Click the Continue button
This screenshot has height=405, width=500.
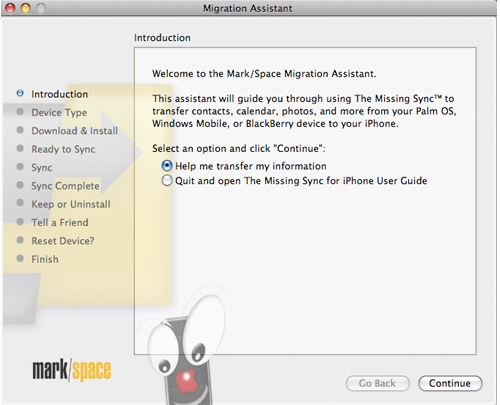[x=450, y=383]
